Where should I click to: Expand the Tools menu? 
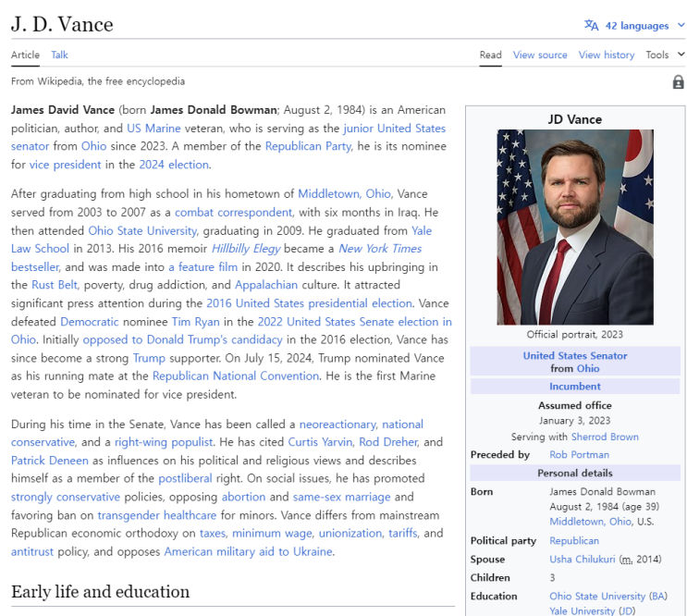[x=664, y=55]
